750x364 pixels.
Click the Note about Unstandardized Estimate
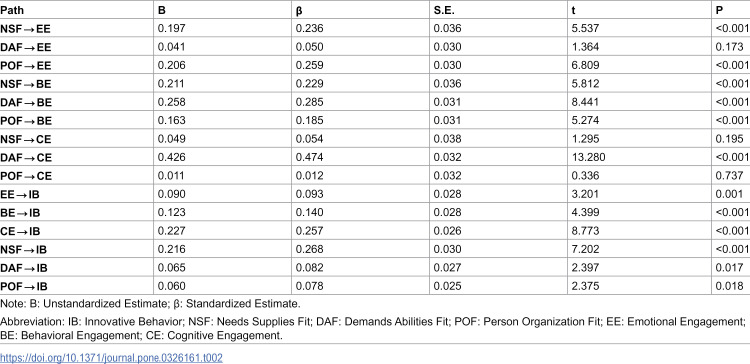150,304
